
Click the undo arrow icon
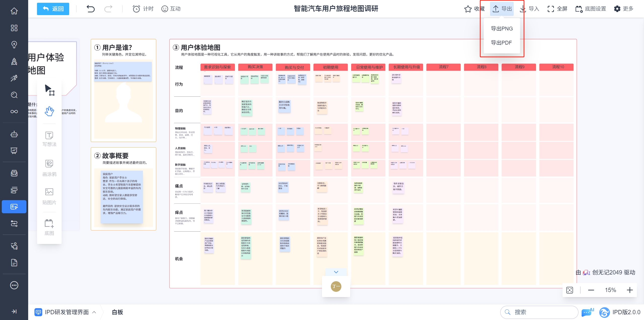pyautogui.click(x=91, y=9)
